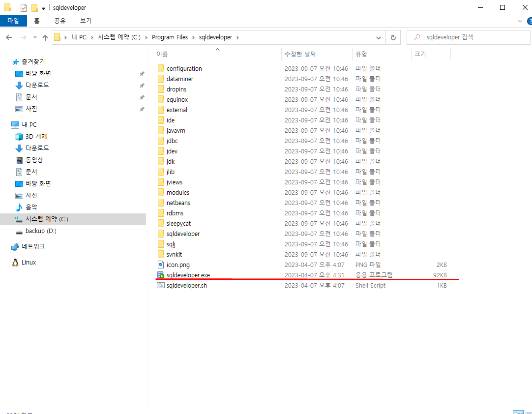Click the forward navigation arrow

click(x=24, y=37)
